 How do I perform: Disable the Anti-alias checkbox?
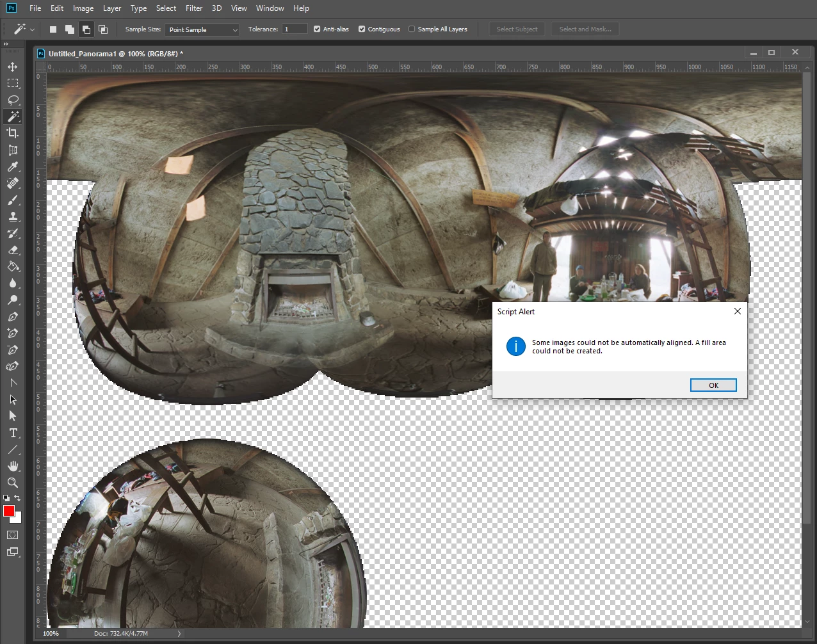click(317, 29)
